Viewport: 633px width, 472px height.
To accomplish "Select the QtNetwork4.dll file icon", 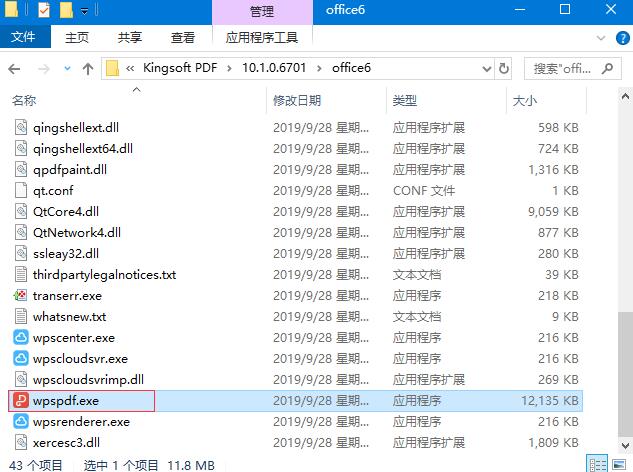I will [x=21, y=233].
